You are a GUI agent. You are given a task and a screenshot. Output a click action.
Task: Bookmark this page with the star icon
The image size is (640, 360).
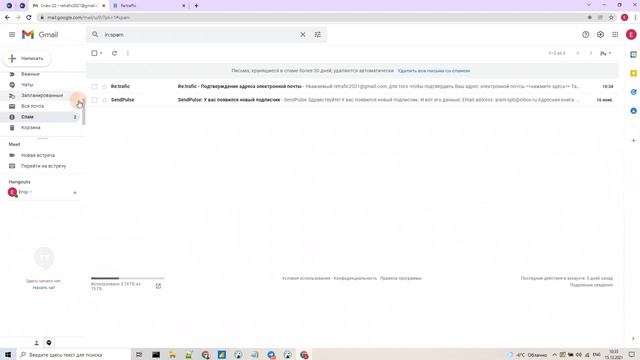coord(611,18)
